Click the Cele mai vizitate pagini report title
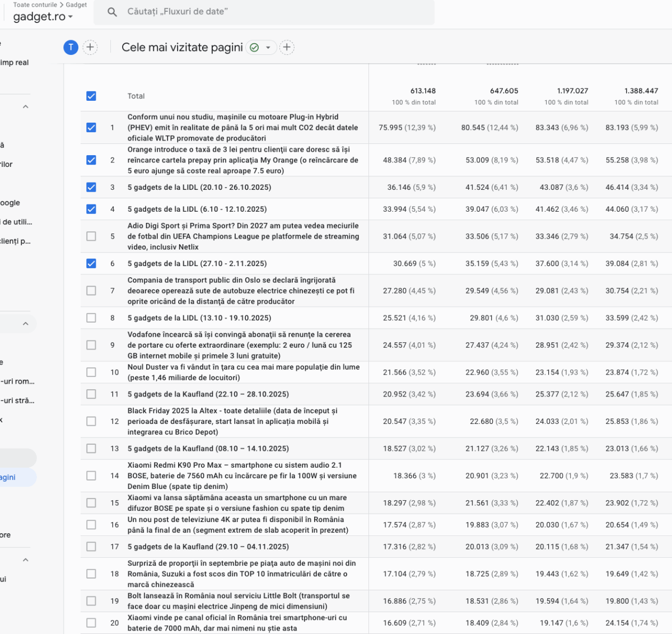672x634 pixels. point(182,48)
